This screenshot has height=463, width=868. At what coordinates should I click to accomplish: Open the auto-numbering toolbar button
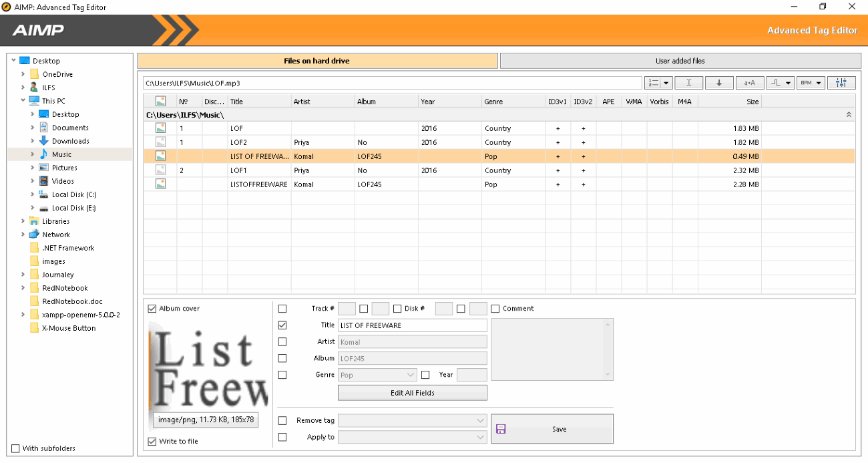point(658,83)
